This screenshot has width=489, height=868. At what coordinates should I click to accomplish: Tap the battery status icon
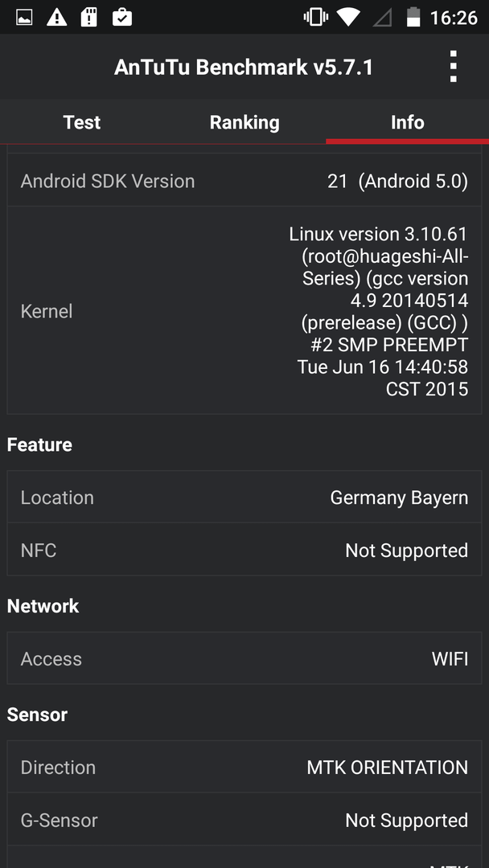(413, 18)
